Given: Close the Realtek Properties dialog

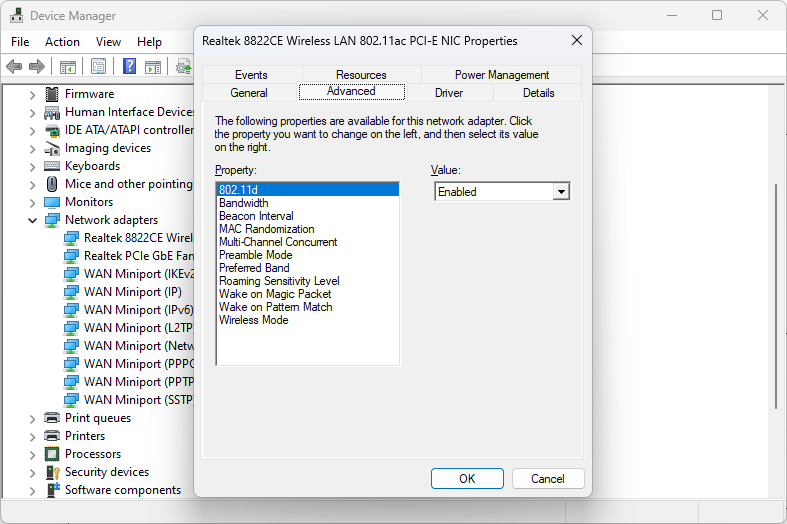Looking at the screenshot, I should (x=577, y=41).
